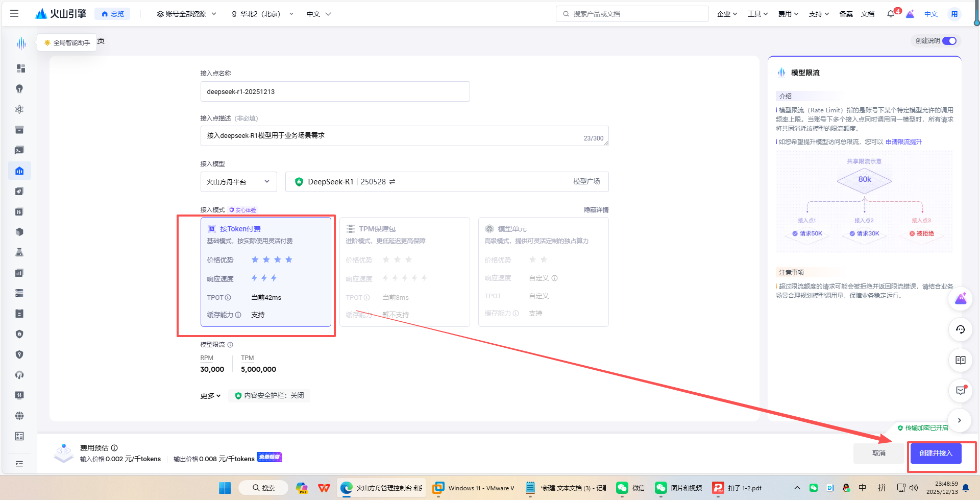Screen dimensions: 980x500
Task: Open the hamburger main menu
Action: [x=14, y=14]
